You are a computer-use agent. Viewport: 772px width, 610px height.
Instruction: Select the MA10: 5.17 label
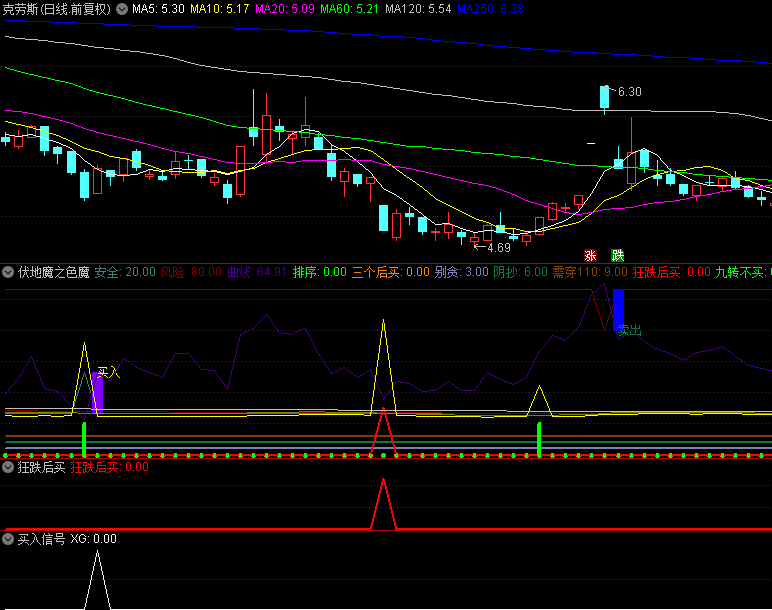coord(220,9)
